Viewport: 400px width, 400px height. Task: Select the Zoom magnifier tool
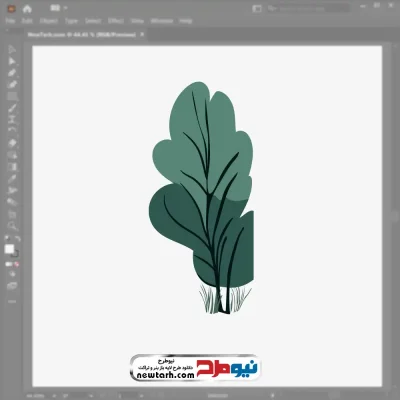point(12,226)
